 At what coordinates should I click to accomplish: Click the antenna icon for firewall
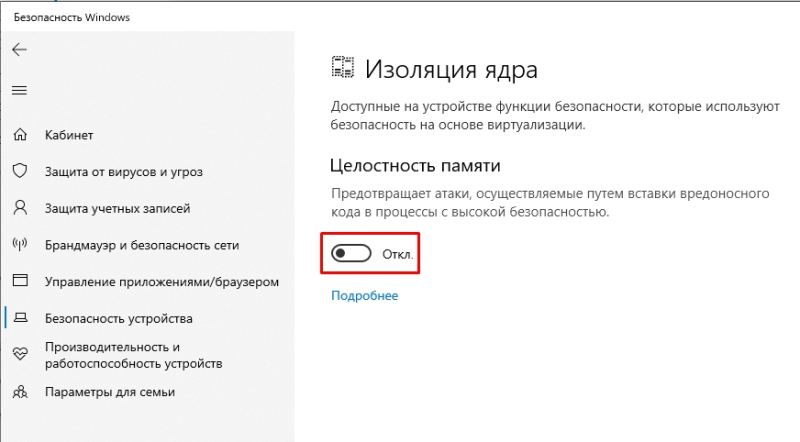pyautogui.click(x=20, y=244)
